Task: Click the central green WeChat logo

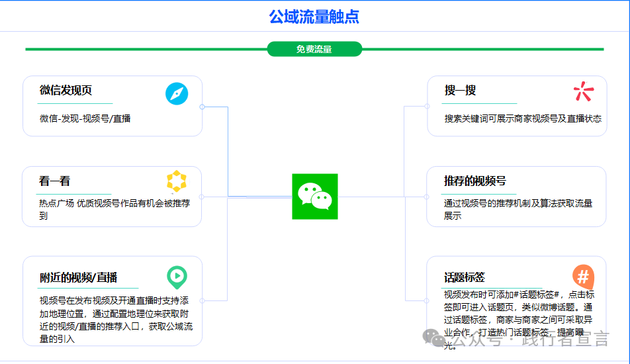Action: coord(315,197)
